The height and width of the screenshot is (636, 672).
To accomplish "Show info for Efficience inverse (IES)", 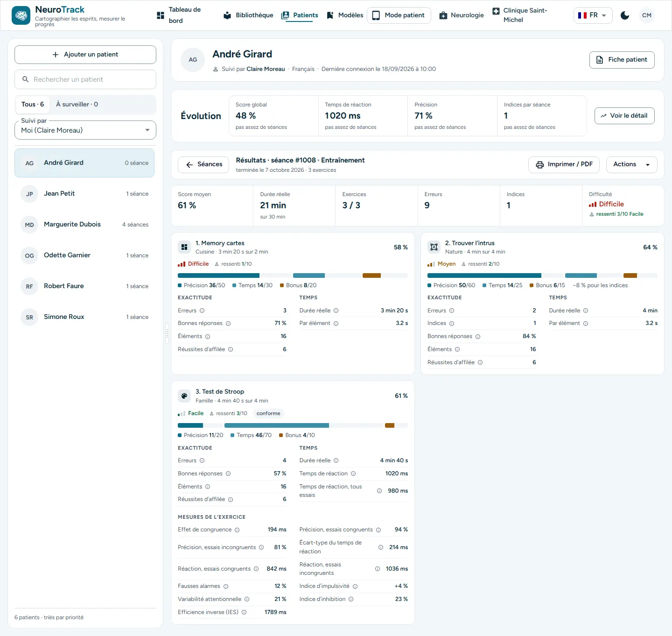I will 244,613.
